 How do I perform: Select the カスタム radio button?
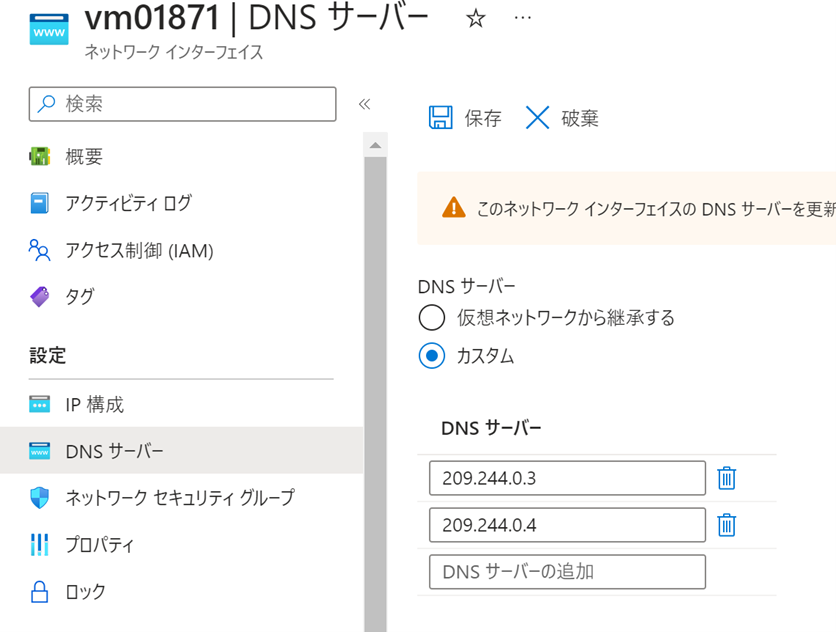[431, 355]
